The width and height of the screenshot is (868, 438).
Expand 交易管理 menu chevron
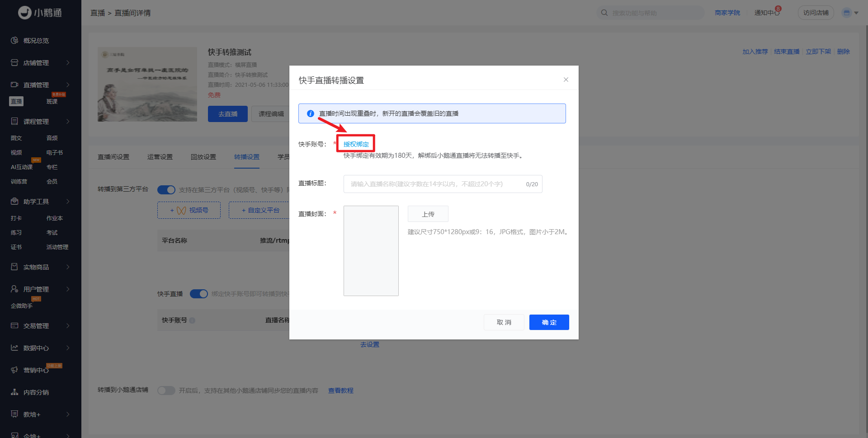coord(68,326)
